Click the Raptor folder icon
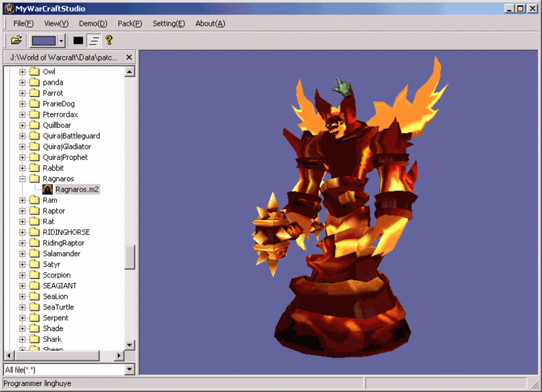This screenshot has width=542, height=392. pos(35,211)
